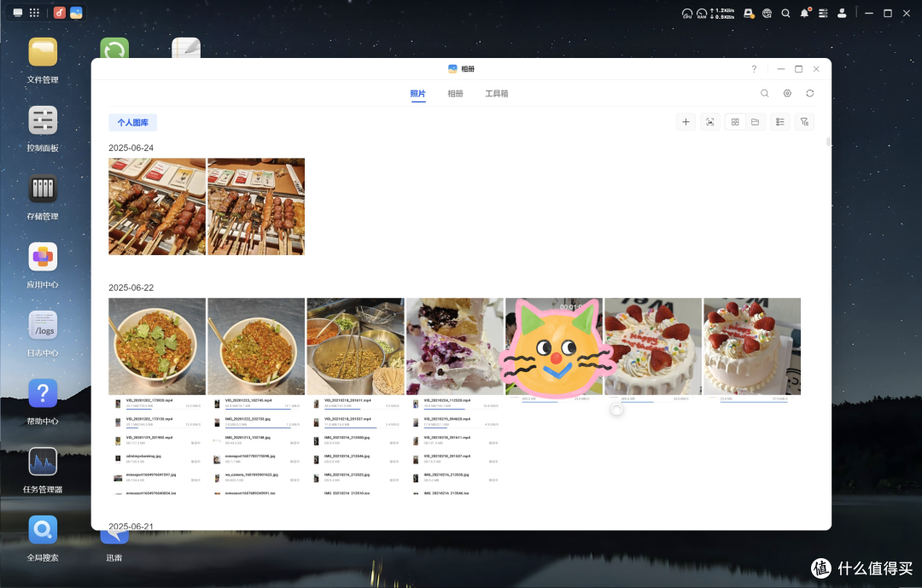Add photos with the plus button
Screen dimensions: 922x588
point(686,122)
